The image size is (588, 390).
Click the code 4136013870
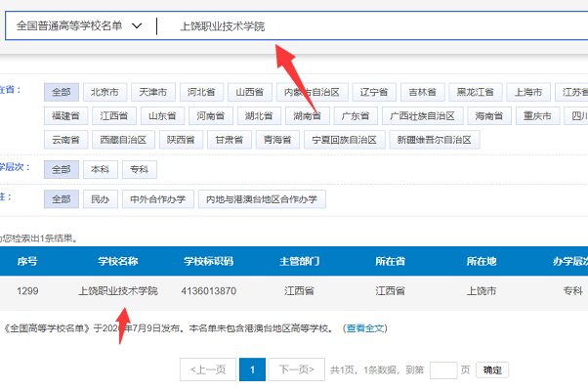(x=209, y=291)
